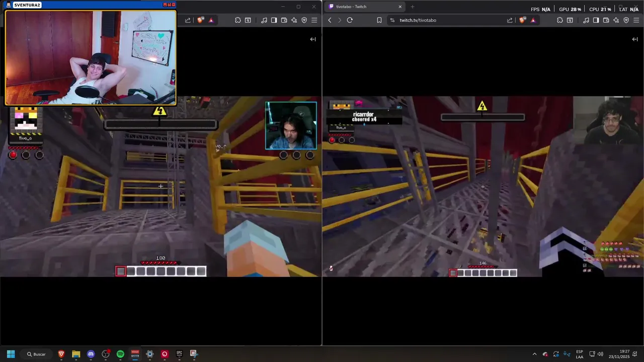The width and height of the screenshot is (644, 362).
Task: Open the volume control in tray
Action: (600, 354)
